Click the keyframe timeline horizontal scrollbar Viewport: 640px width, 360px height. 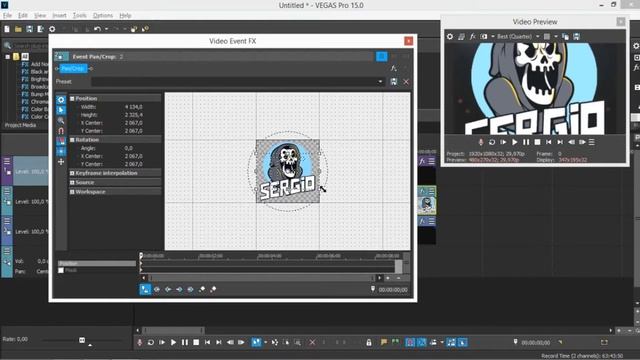261,278
